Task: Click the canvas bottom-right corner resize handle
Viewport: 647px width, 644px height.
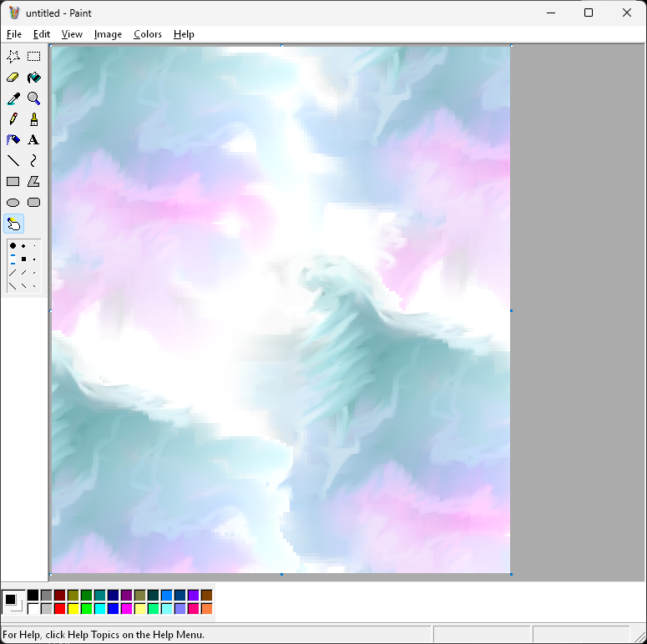Action: [511, 574]
